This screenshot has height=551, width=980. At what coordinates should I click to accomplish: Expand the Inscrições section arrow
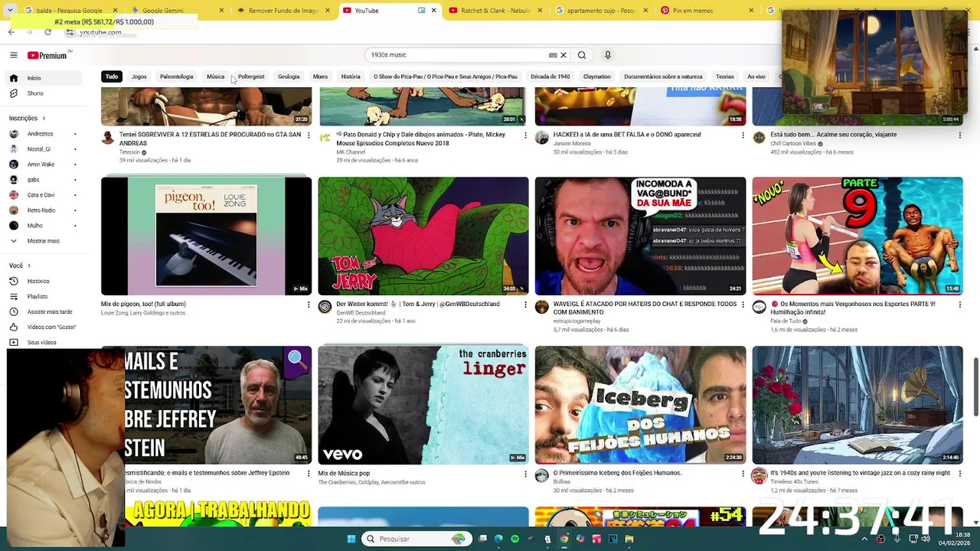(44, 119)
